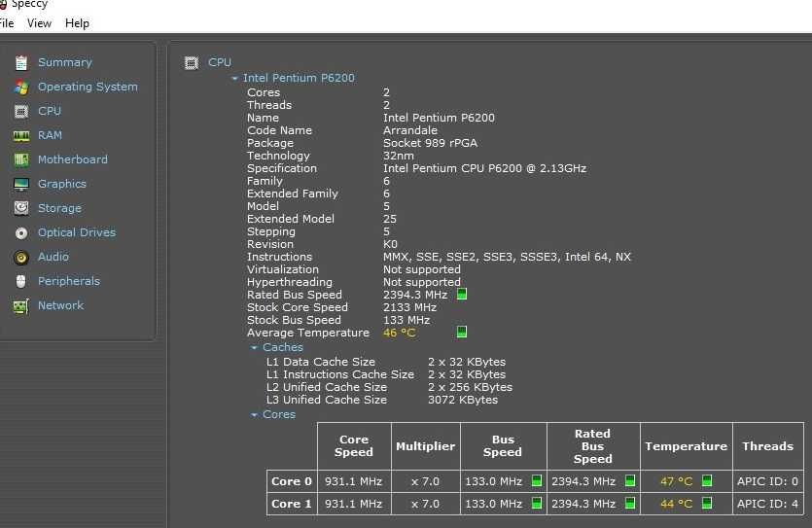Collapse the Caches section arrow
The image size is (812, 528).
[x=254, y=348]
